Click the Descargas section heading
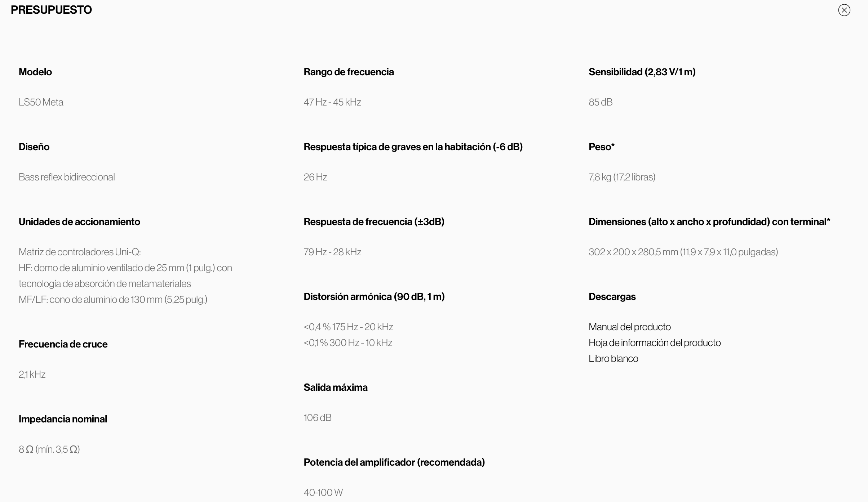The height and width of the screenshot is (502, 868). click(x=612, y=297)
